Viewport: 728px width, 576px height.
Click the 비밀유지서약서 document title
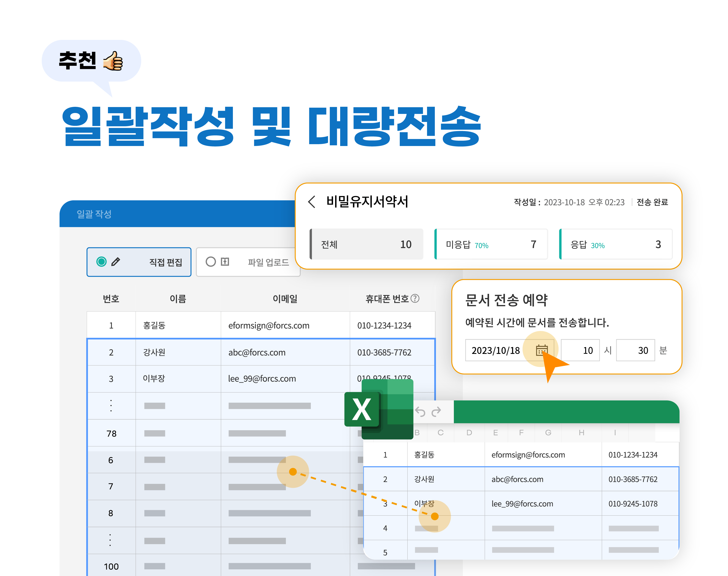pos(367,201)
